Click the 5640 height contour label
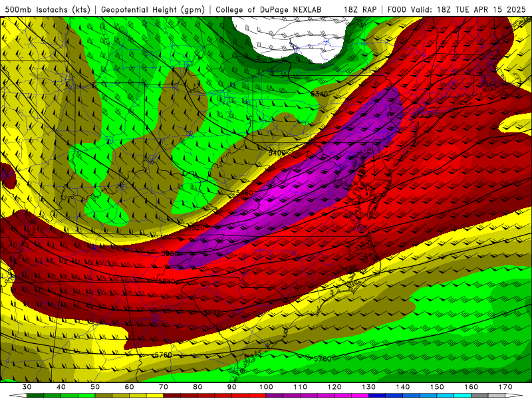The width and height of the screenshot is (532, 399). click(167, 281)
